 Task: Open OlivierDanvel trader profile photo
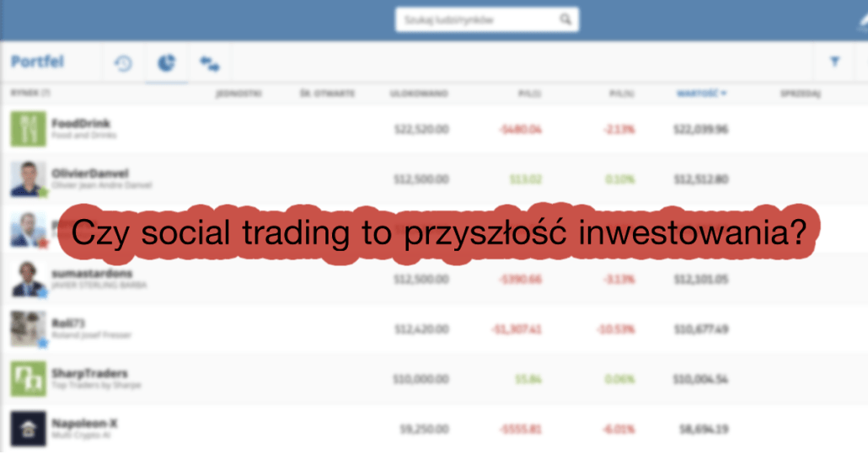click(x=29, y=179)
